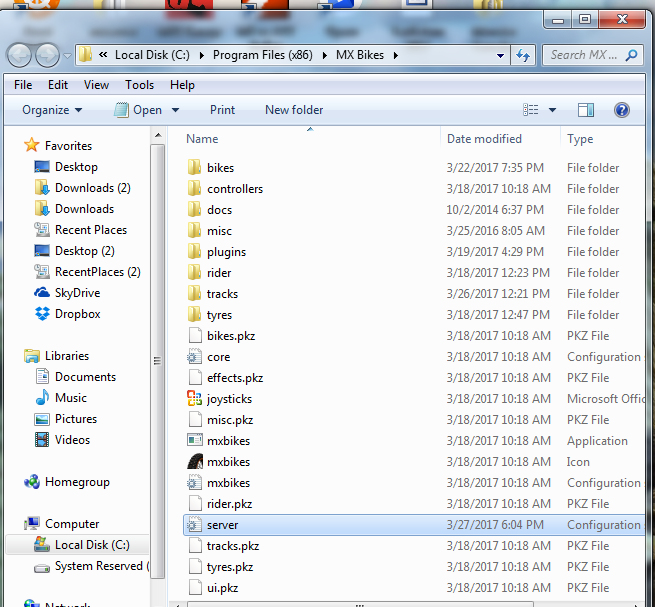The width and height of the screenshot is (655, 607).
Task: Select the plugins folder
Action: click(226, 252)
